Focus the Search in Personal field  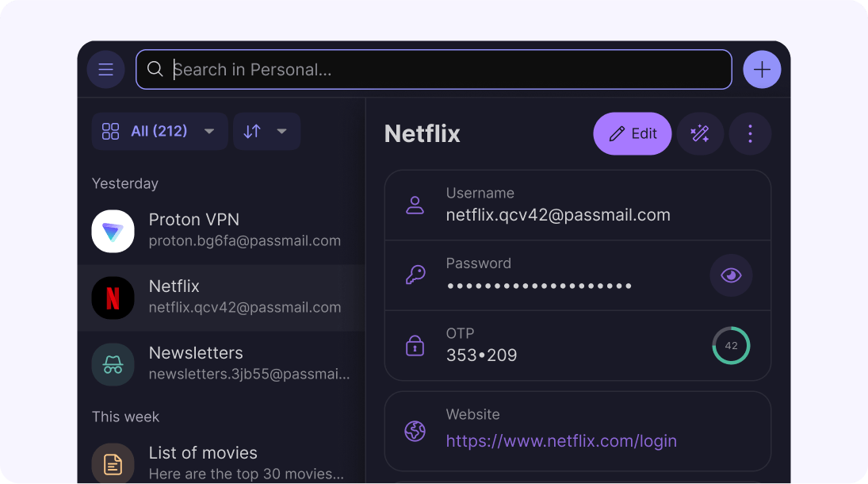pos(444,70)
